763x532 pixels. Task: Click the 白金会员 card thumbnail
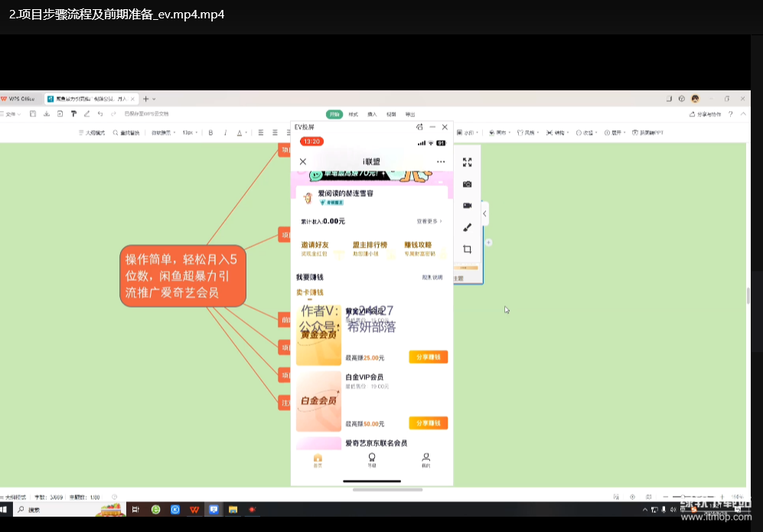[x=318, y=401]
